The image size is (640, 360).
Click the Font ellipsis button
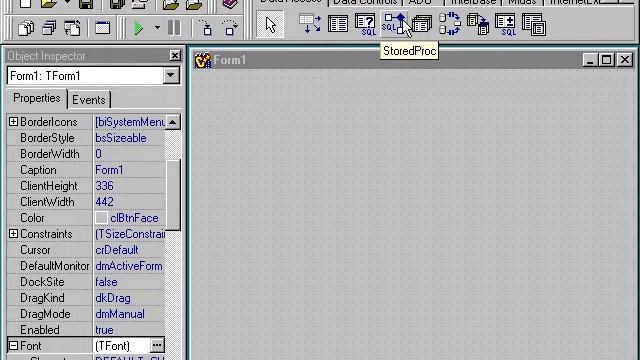point(157,345)
